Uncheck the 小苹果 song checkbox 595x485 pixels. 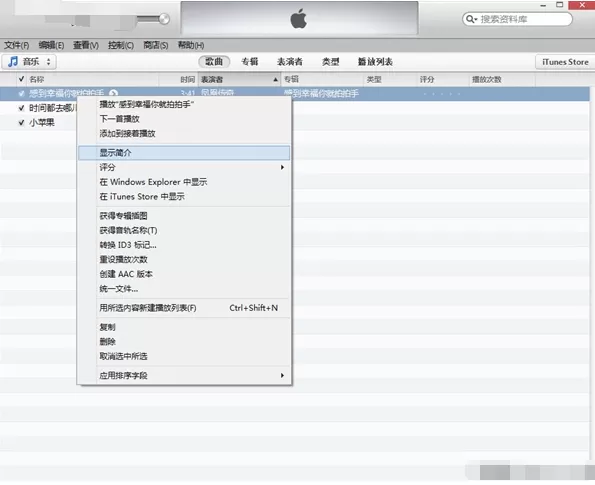click(21, 123)
